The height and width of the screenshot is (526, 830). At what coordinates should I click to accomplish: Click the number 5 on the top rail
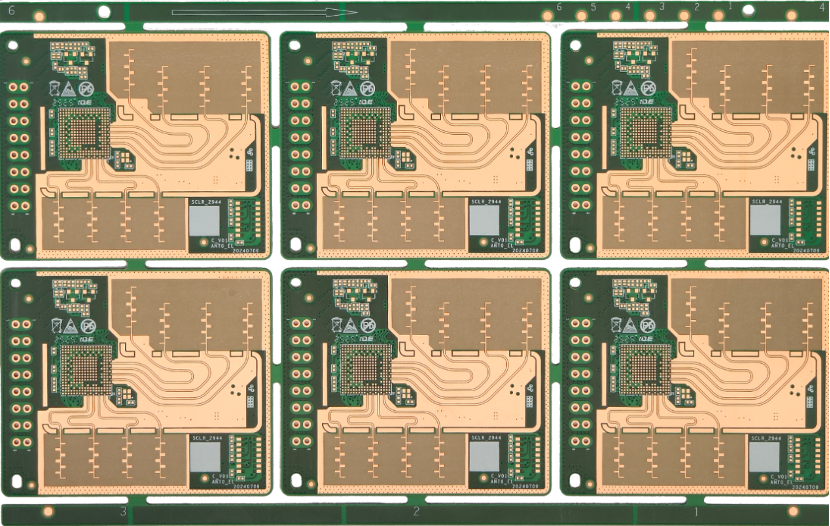pos(593,7)
